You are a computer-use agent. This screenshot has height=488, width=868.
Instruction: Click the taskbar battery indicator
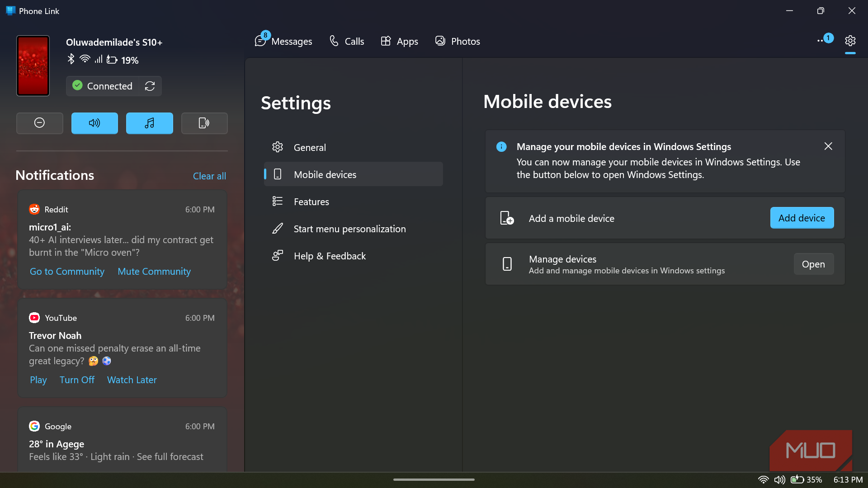click(x=806, y=479)
